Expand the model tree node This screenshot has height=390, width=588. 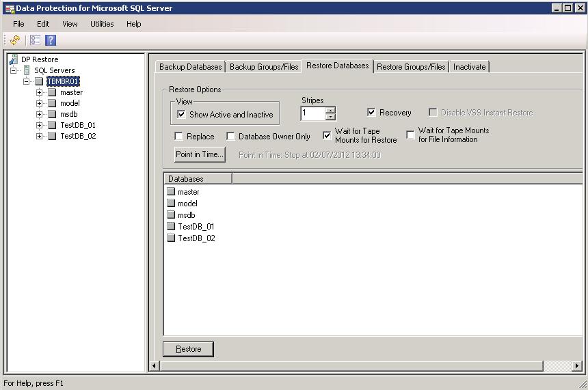(x=40, y=103)
